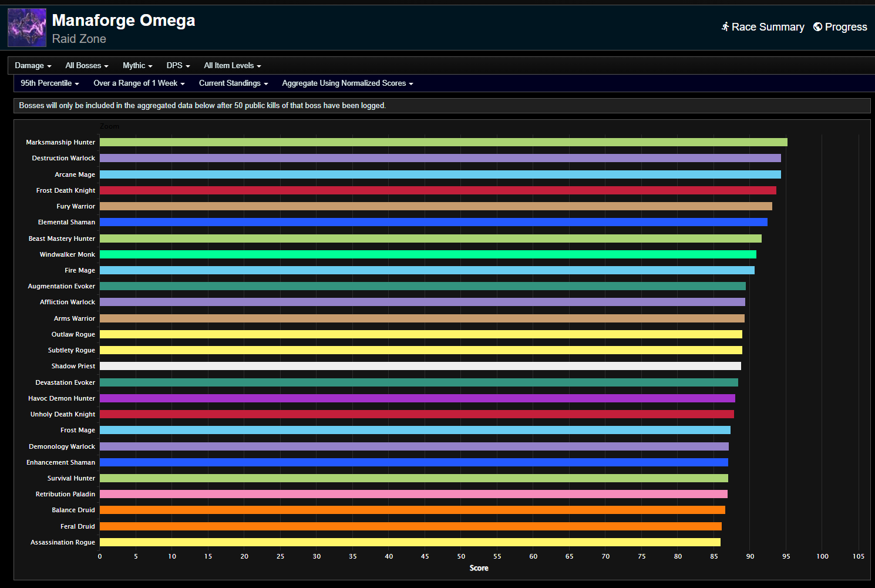Go to the Progress page
The image size is (875, 588).
tap(846, 27)
